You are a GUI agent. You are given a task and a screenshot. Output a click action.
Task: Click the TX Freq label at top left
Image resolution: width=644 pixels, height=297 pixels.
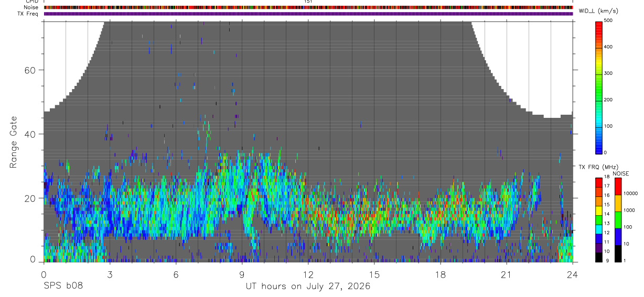(x=27, y=14)
